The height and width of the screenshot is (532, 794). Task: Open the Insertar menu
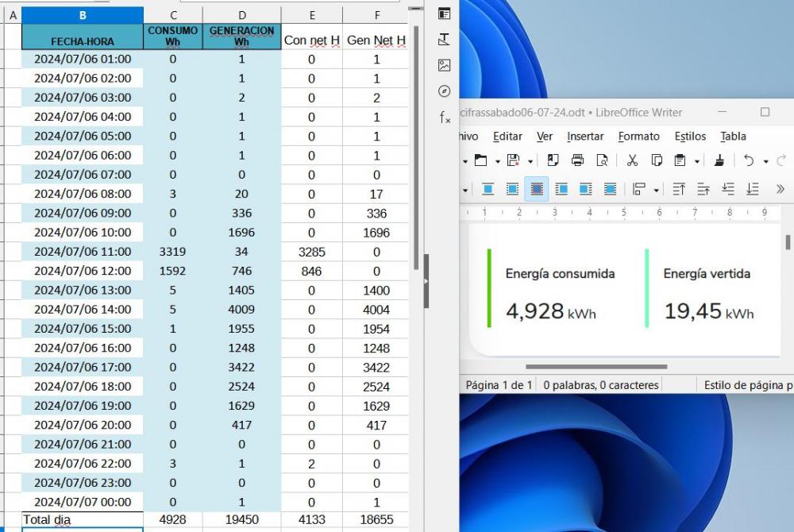tap(585, 136)
